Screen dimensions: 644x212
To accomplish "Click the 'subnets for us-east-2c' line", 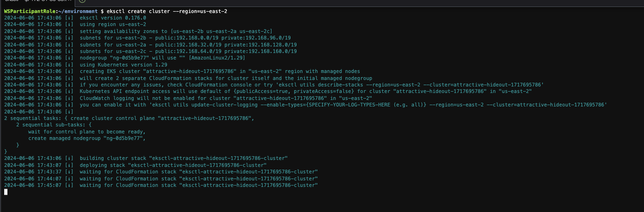I will click(x=150, y=51).
